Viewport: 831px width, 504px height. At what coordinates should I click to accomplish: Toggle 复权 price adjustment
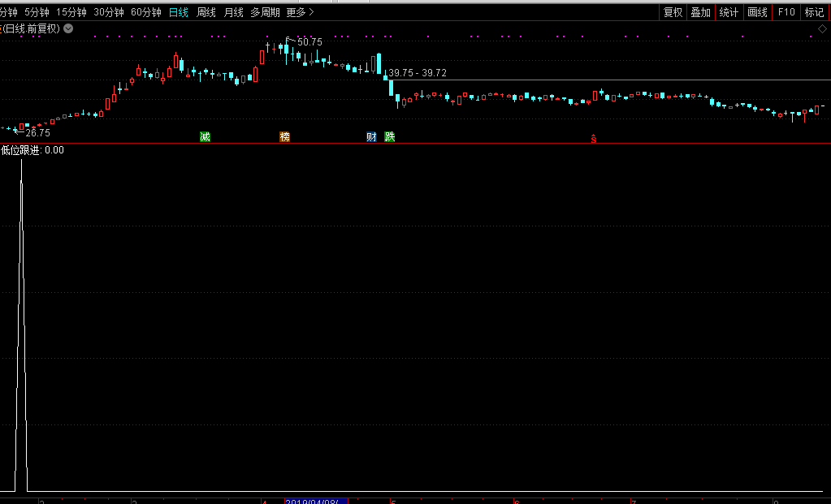click(673, 12)
